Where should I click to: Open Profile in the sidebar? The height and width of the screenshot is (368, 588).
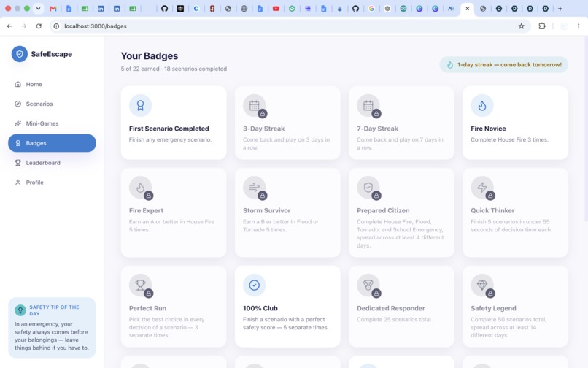point(52,182)
